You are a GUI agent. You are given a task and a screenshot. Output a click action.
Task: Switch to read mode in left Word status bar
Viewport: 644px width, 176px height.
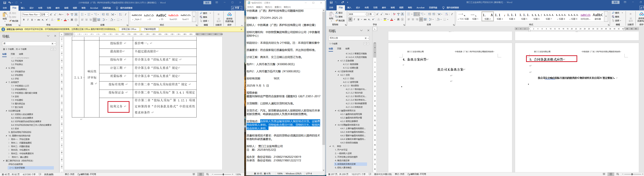(x=194, y=174)
